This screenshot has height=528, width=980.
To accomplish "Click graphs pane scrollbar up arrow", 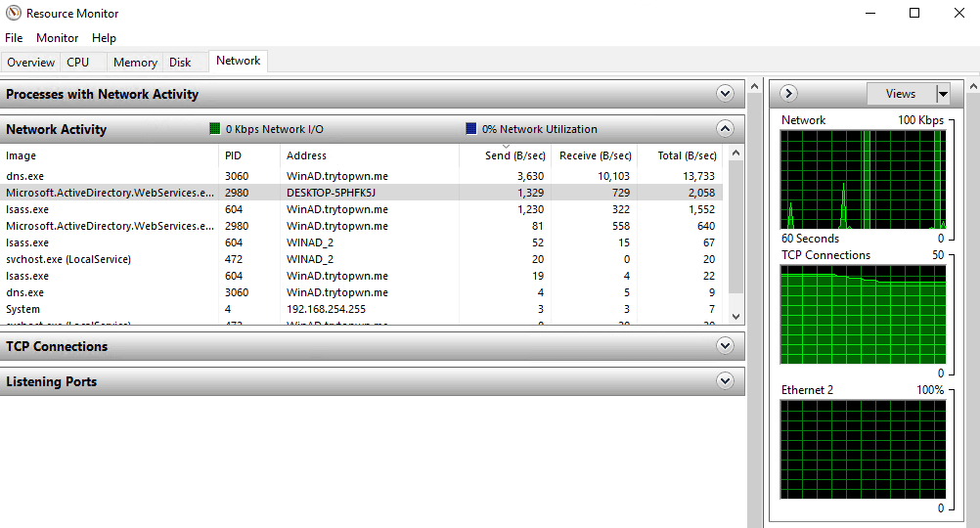I will tap(973, 86).
